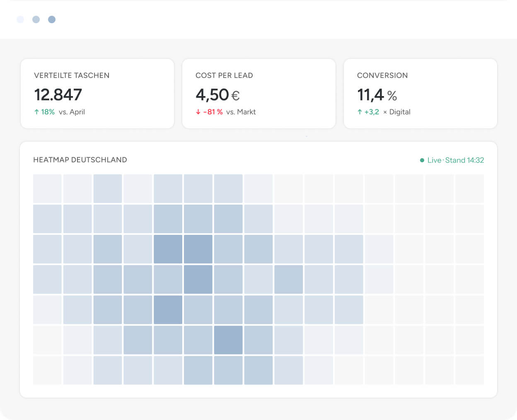The image size is (517, 420).
Task: Click the Heatmap Deutschland heading
Action: (80, 160)
